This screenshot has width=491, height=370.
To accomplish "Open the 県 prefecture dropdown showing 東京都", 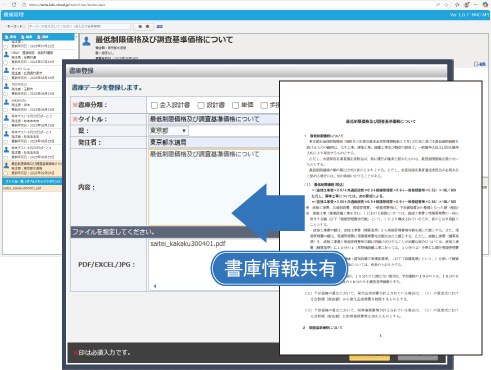I will pos(168,131).
